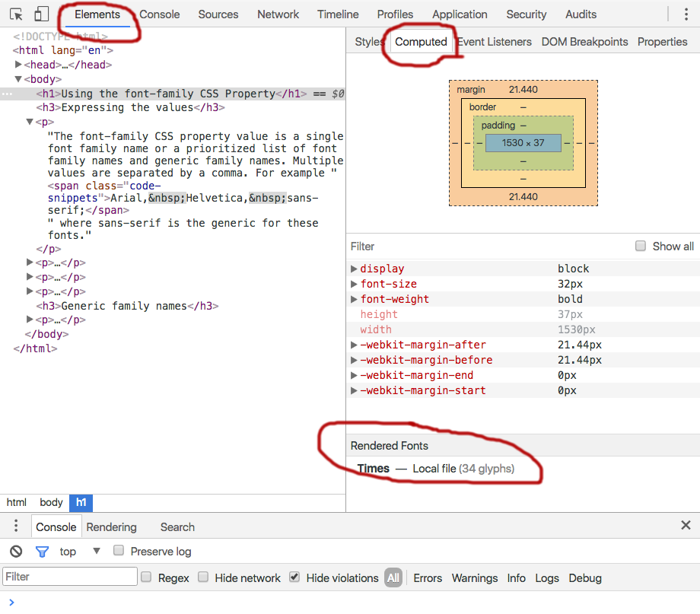Clear the console with the ban icon
Viewport: 700px width, 614px height.
[x=16, y=552]
